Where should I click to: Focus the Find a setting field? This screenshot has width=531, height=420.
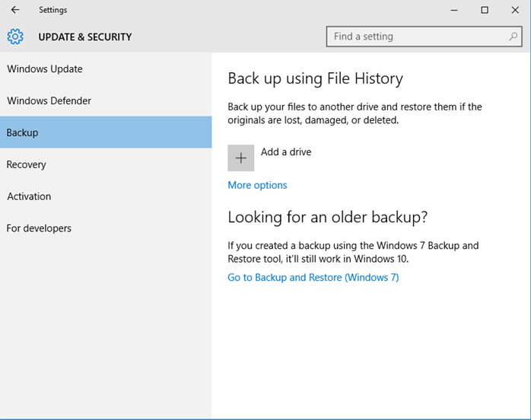coord(424,37)
